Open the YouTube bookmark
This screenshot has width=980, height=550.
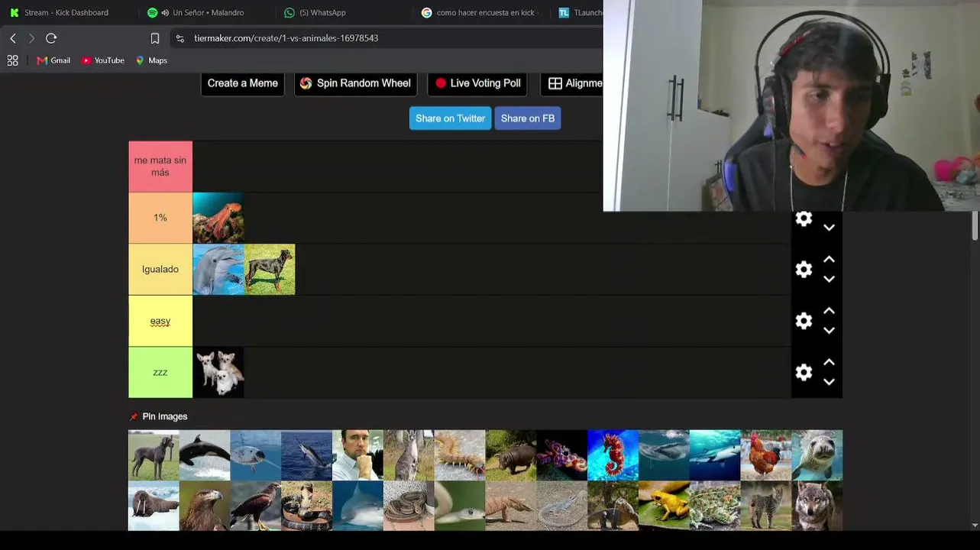[103, 60]
